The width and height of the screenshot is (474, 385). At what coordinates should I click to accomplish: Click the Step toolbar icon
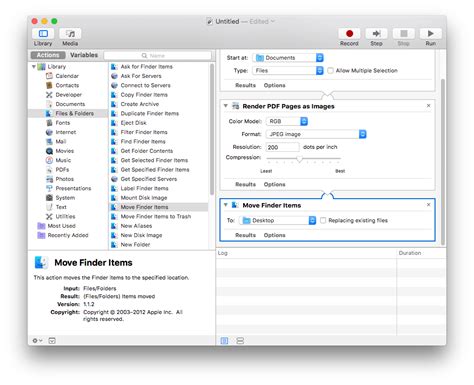coord(376,34)
